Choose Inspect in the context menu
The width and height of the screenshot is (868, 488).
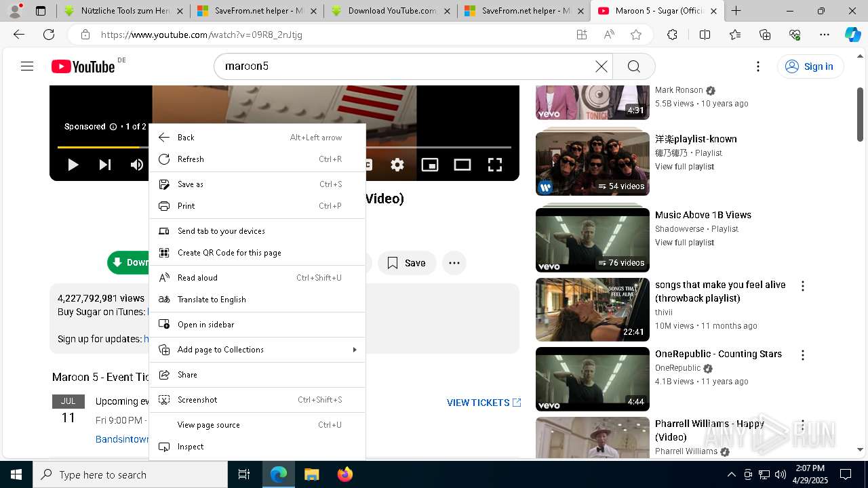[x=257, y=447]
